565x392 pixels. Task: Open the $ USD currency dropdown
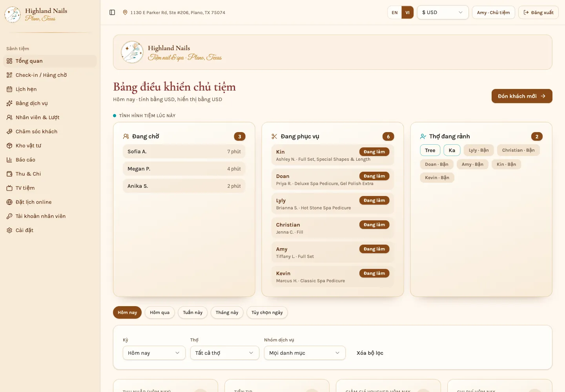(443, 13)
